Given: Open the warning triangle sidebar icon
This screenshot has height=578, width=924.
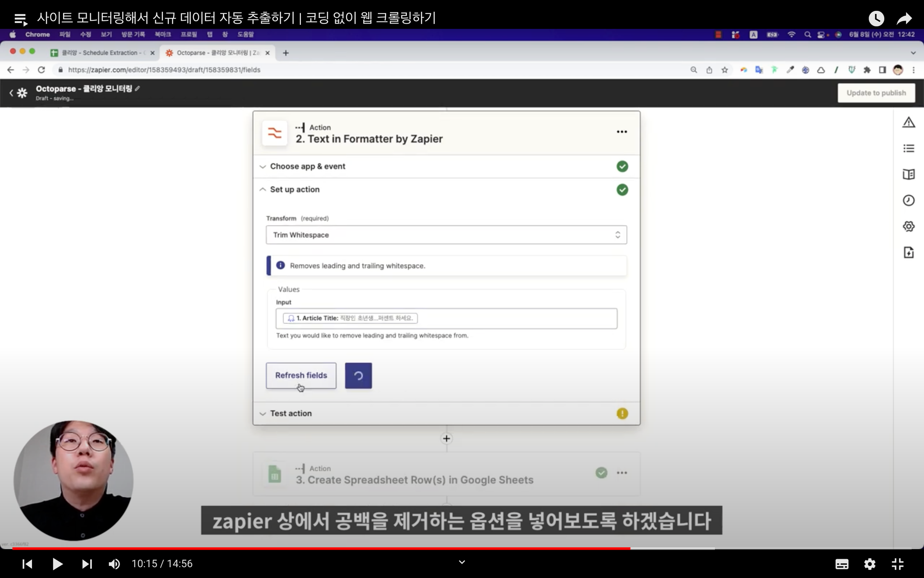Looking at the screenshot, I should pos(909,122).
